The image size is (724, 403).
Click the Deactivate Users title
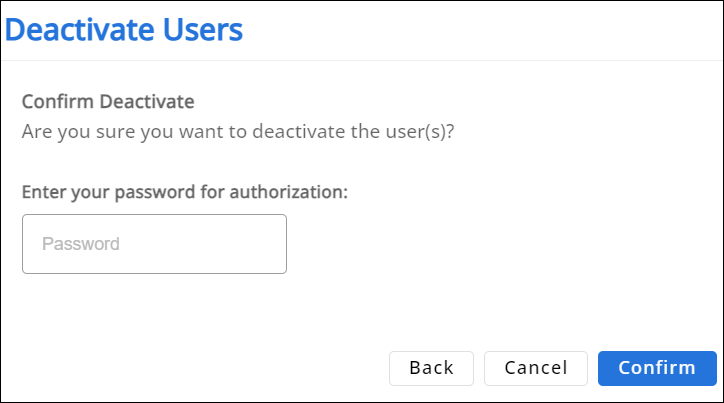click(x=124, y=30)
